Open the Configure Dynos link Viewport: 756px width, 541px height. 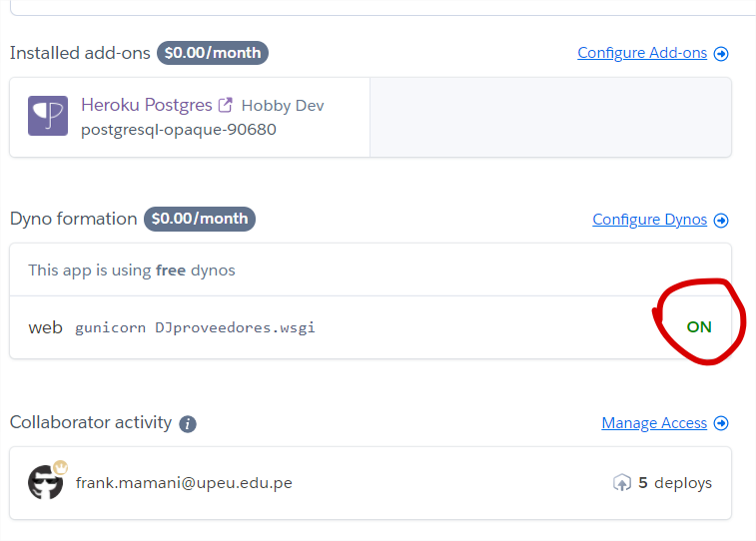click(x=649, y=220)
